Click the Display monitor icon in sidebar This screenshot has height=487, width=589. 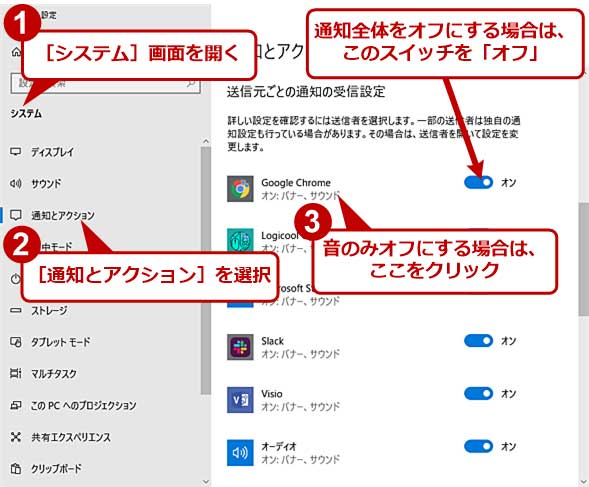coord(15,152)
